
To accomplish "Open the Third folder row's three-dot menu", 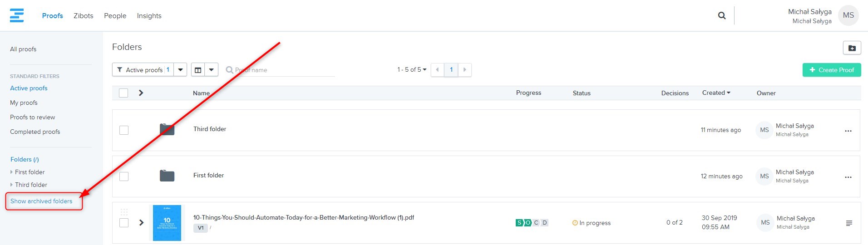I will tap(848, 131).
